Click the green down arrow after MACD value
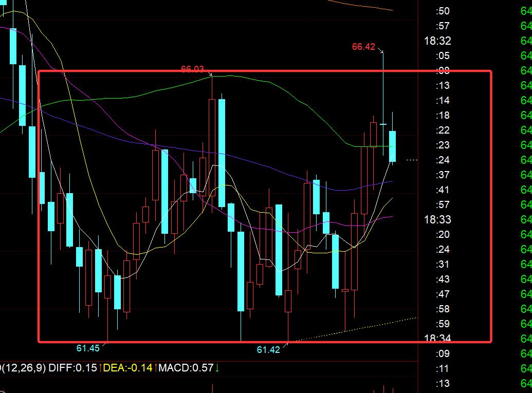 click(x=217, y=368)
